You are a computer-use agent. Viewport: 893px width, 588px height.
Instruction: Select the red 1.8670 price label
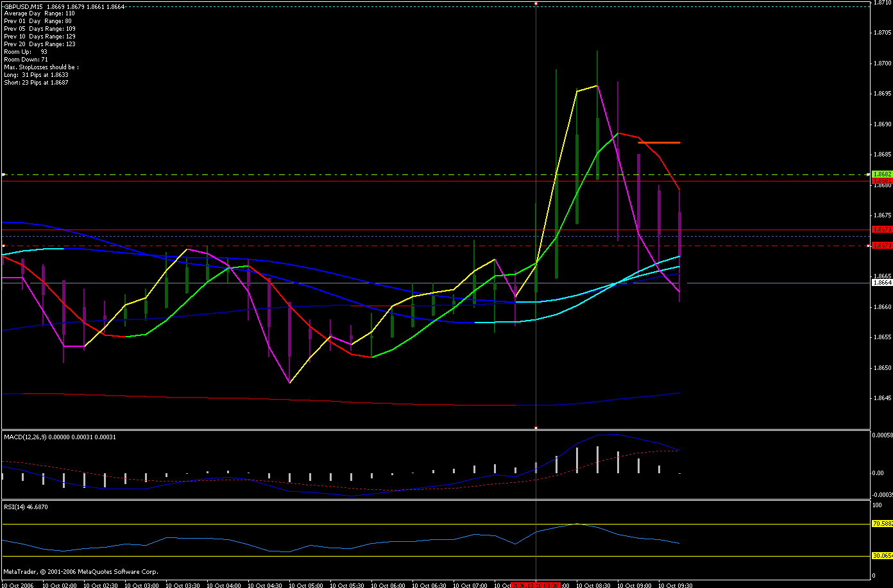(882, 245)
